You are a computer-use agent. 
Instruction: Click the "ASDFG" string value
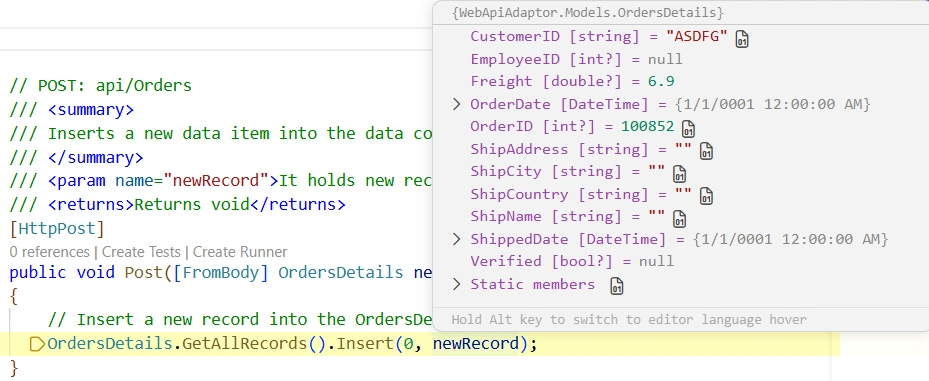tap(696, 37)
